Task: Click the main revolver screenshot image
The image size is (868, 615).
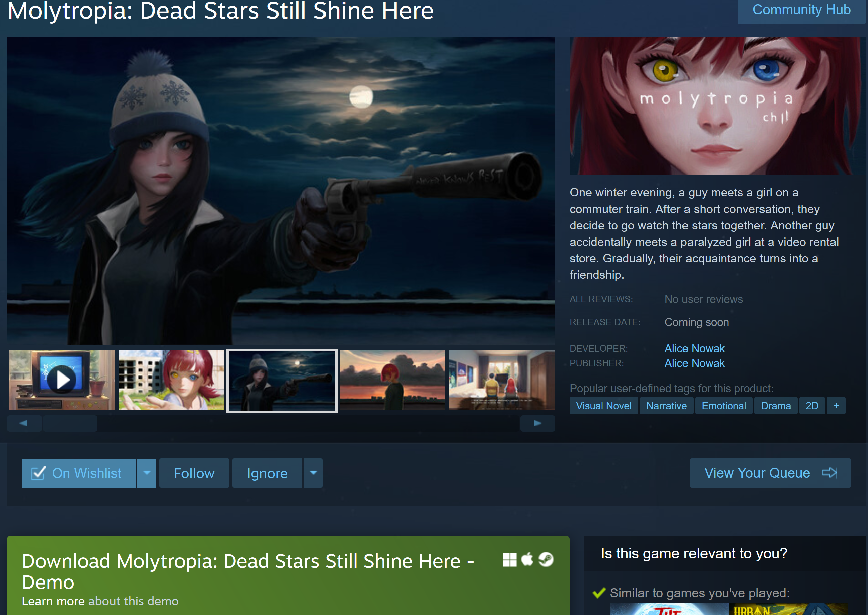Action: [281, 191]
